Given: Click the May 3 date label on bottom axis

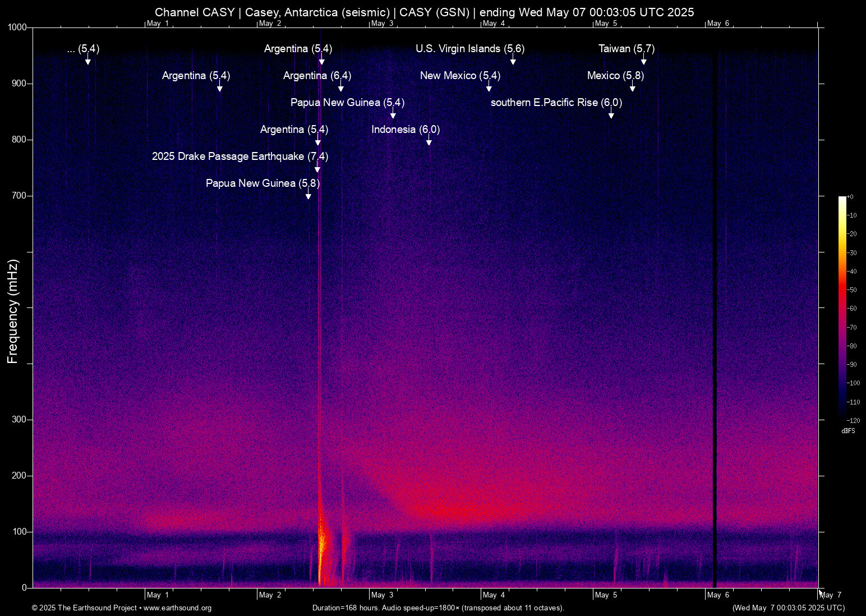Looking at the screenshot, I should click(x=384, y=595).
